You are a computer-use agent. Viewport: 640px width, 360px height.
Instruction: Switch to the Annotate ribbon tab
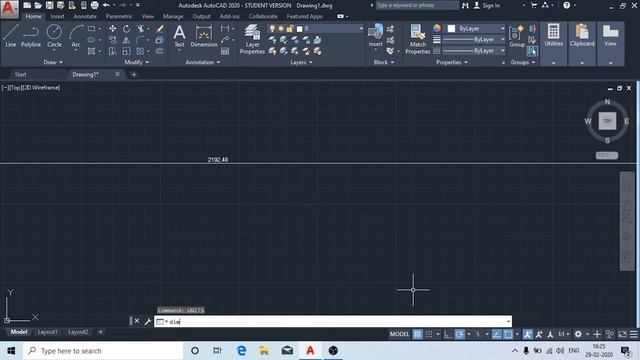[x=85, y=16]
